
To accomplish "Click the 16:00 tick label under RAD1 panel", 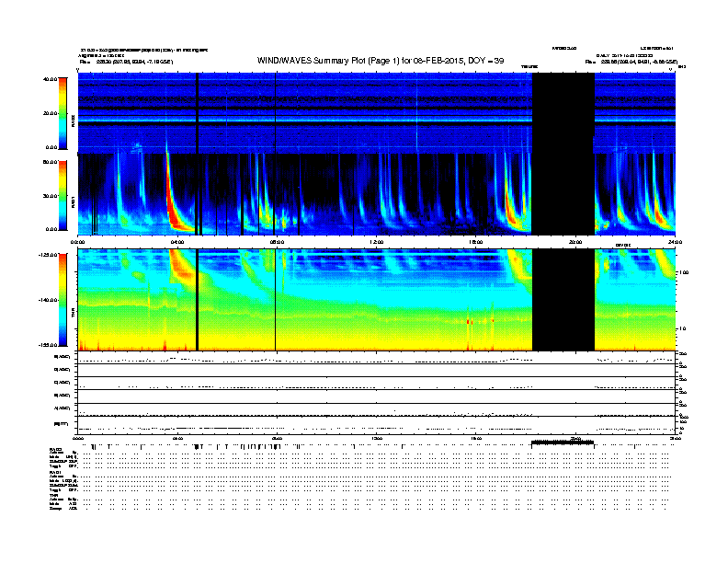I will (x=476, y=242).
